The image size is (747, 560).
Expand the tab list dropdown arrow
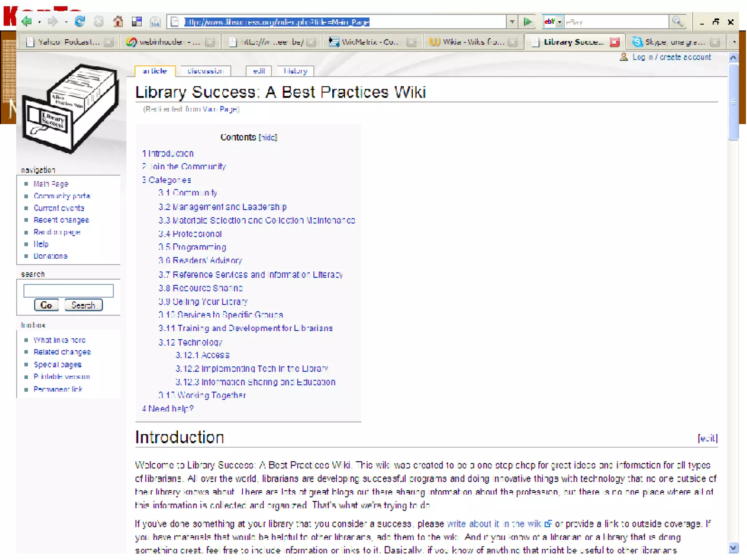pyautogui.click(x=734, y=42)
